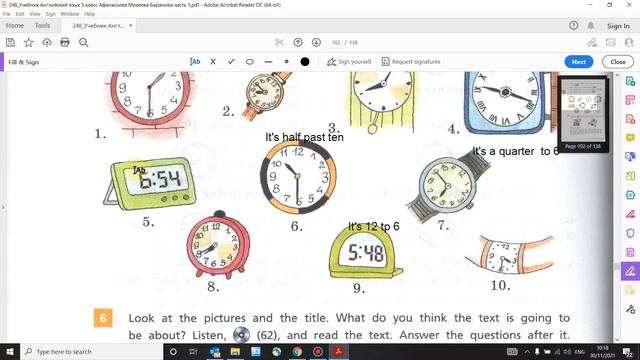Viewport: 640px width, 360px height.
Task: Select the checkmark tool
Action: 231,62
